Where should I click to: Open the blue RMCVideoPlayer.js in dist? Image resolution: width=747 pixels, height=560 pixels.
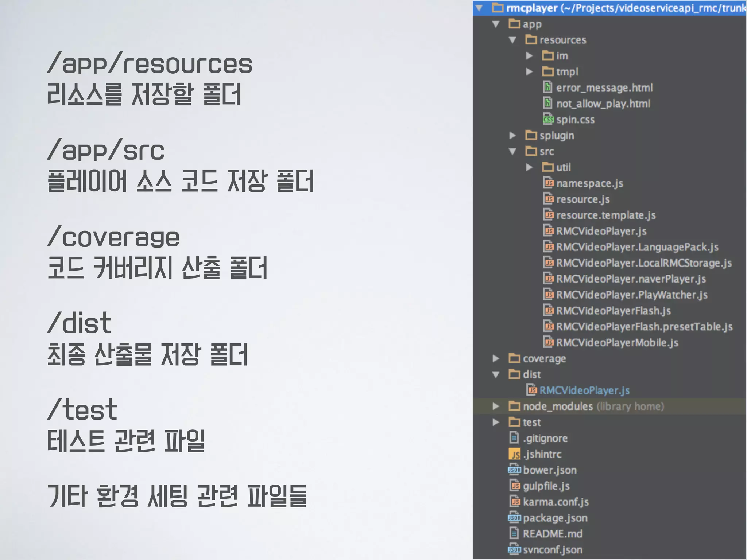pyautogui.click(x=584, y=390)
